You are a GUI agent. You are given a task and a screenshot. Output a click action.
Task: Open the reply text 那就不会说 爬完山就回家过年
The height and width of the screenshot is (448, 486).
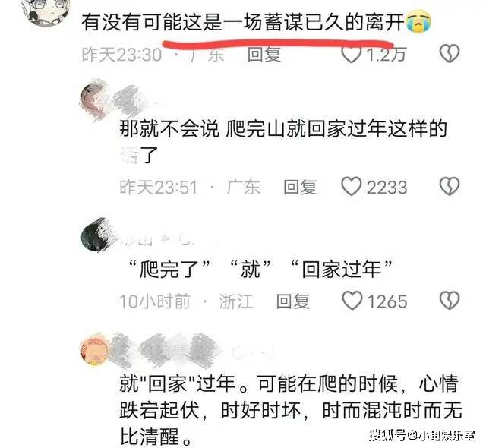click(283, 141)
